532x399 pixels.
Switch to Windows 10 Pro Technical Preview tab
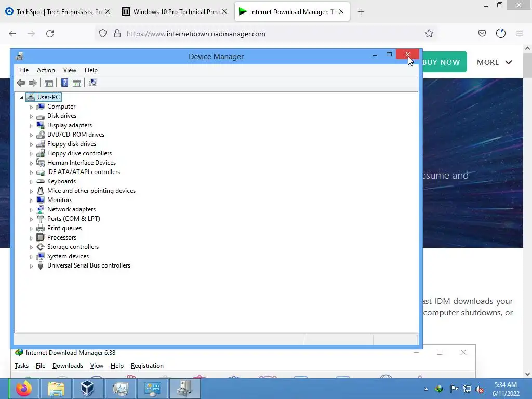(175, 12)
